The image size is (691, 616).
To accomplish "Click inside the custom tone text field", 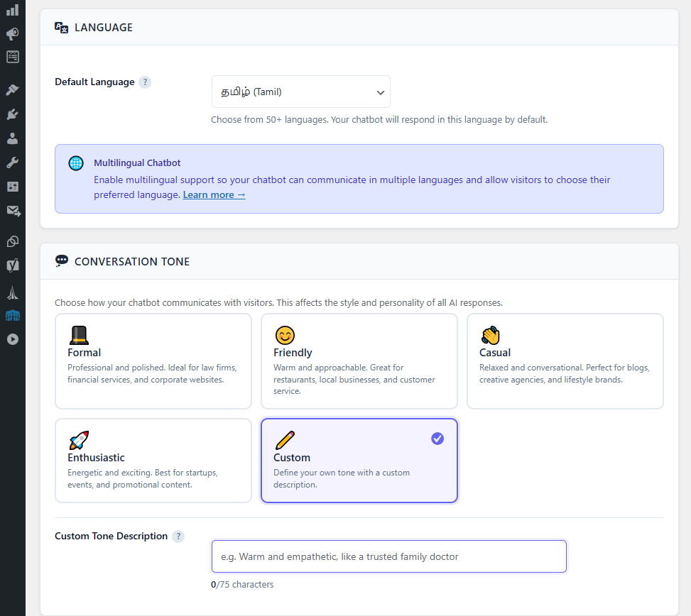I will pos(388,556).
